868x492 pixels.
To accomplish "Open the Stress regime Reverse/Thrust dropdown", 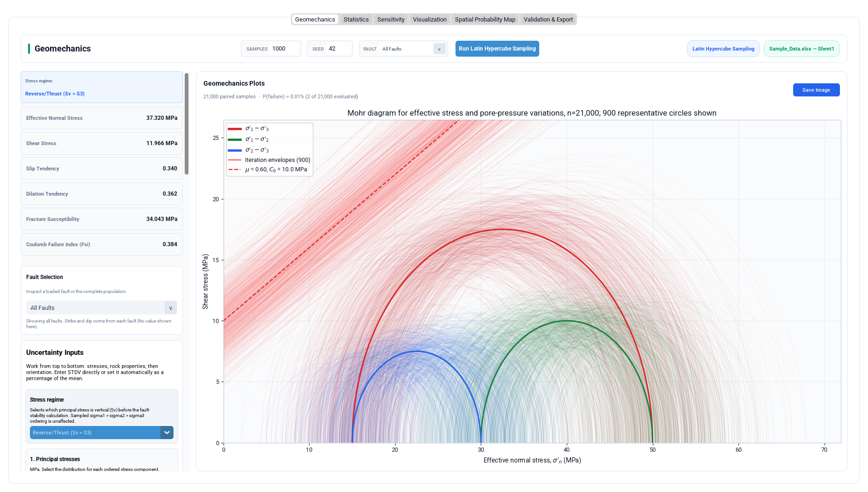I will 101,433.
